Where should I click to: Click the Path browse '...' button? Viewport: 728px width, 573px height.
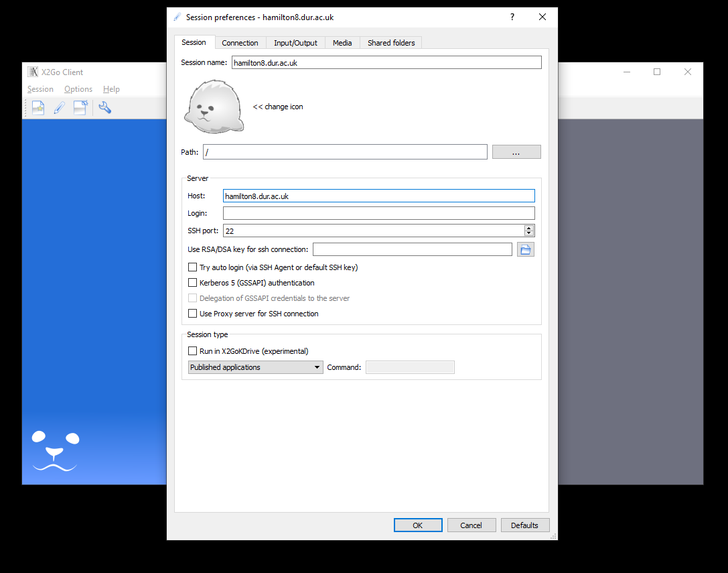pos(516,152)
